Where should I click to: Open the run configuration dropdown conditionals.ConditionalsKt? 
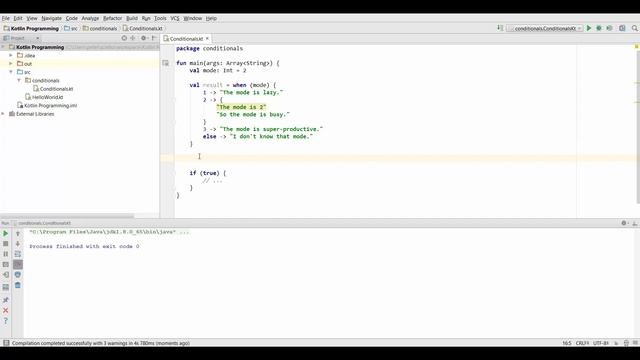(544, 28)
